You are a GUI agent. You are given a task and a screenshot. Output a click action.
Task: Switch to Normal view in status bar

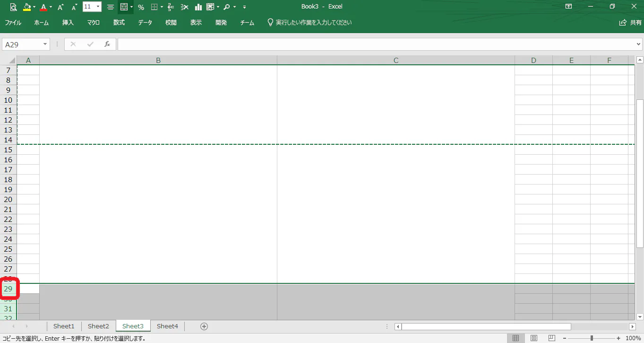tap(516, 338)
